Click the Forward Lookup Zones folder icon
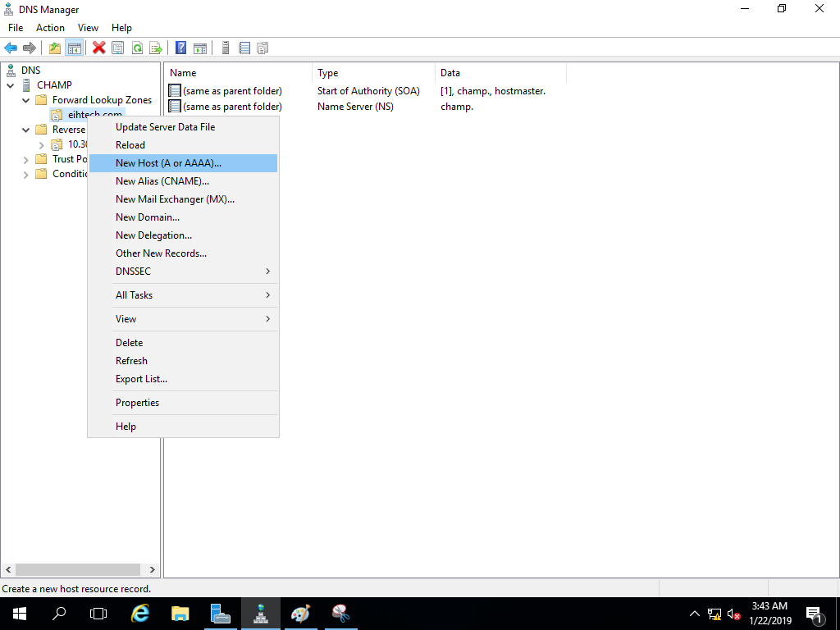 coord(41,100)
